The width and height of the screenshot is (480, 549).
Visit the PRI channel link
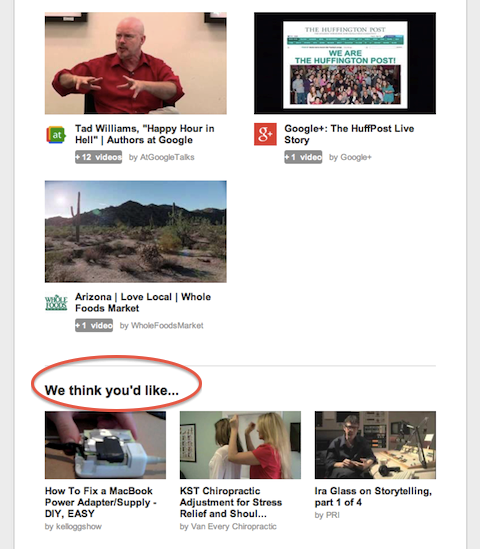tap(333, 515)
